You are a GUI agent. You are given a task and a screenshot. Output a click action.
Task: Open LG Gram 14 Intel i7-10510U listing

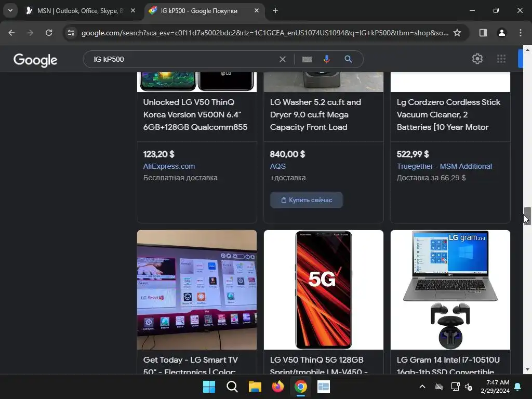448,365
